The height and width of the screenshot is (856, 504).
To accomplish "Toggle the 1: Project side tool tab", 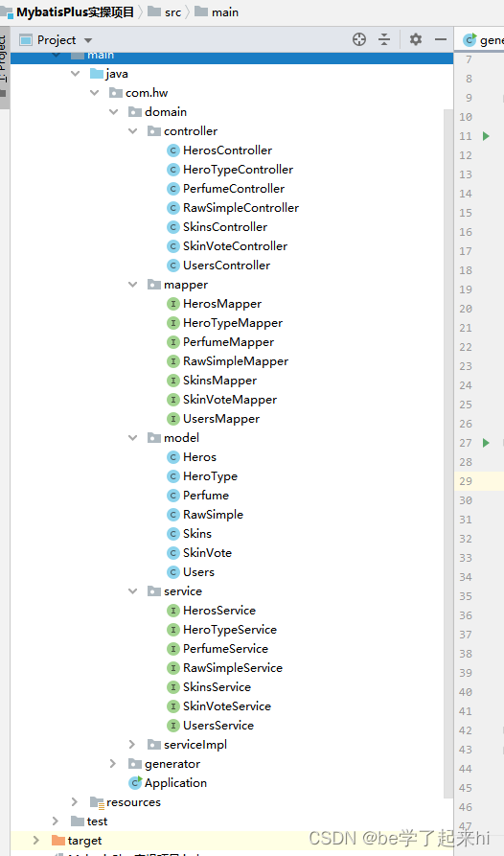I will tap(5, 66).
